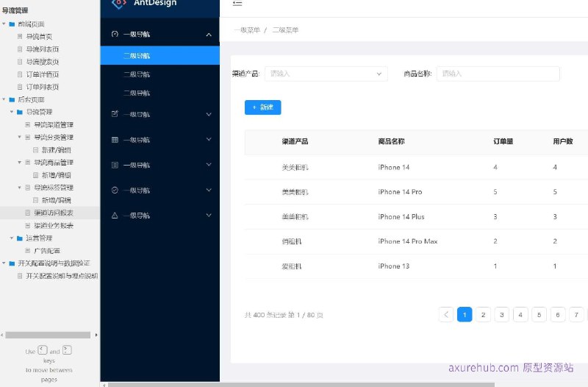Open 导流渠道管理 in the page tree
Image resolution: width=588 pixels, height=387 pixels.
coord(54,124)
